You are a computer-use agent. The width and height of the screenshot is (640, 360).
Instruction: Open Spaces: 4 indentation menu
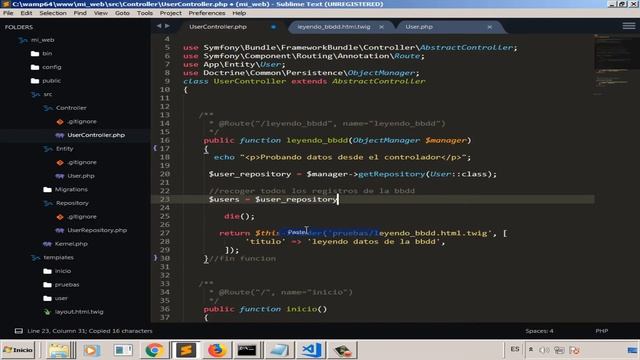coord(539,331)
